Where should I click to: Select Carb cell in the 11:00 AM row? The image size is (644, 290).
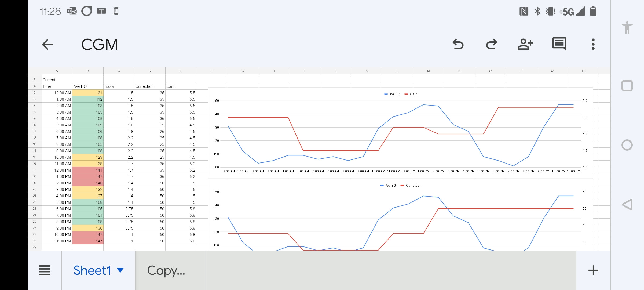[x=181, y=164]
